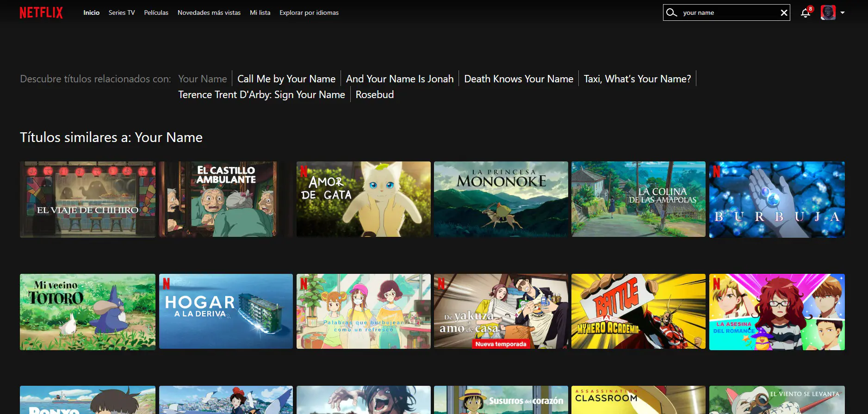Viewport: 868px width, 414px height.
Task: Open the Burbuja thumbnail
Action: [777, 199]
